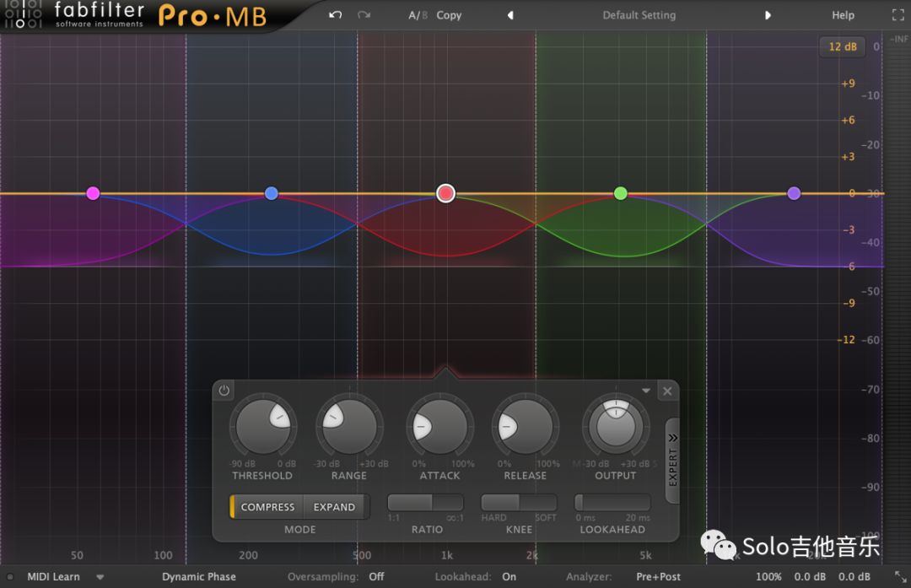Click the Threshold knob
The height and width of the screenshot is (588, 911).
pyautogui.click(x=263, y=427)
